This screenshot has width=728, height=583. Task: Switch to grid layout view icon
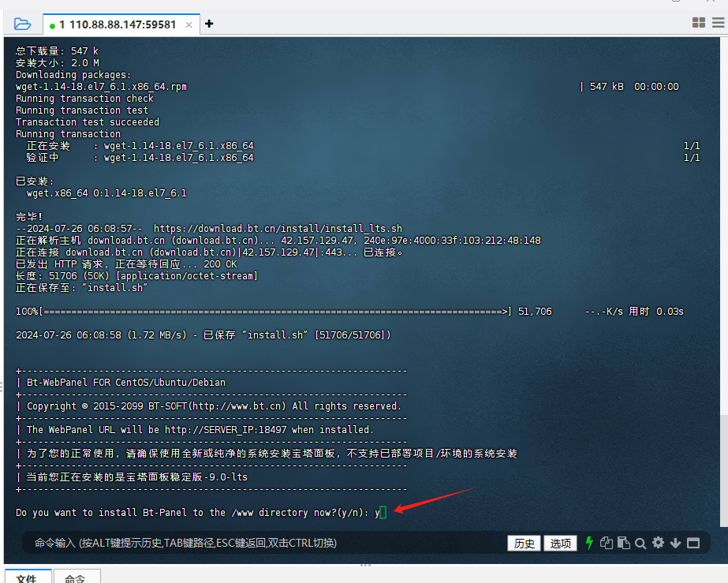pos(698,23)
